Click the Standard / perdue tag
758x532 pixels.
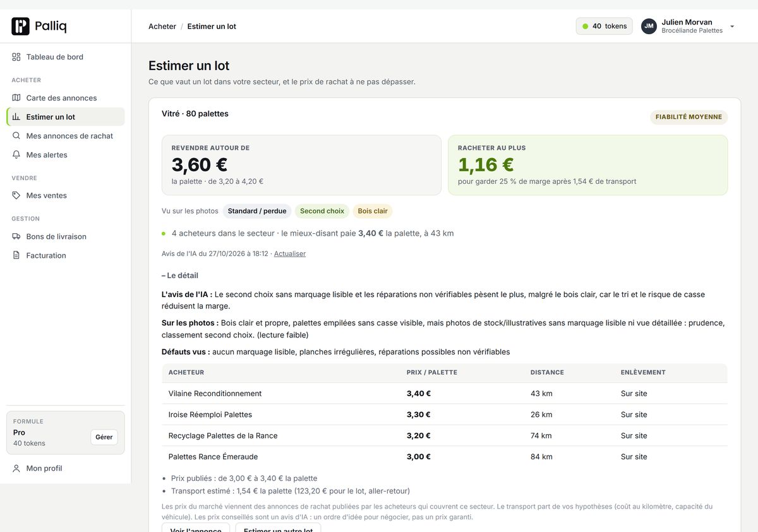[x=257, y=211]
